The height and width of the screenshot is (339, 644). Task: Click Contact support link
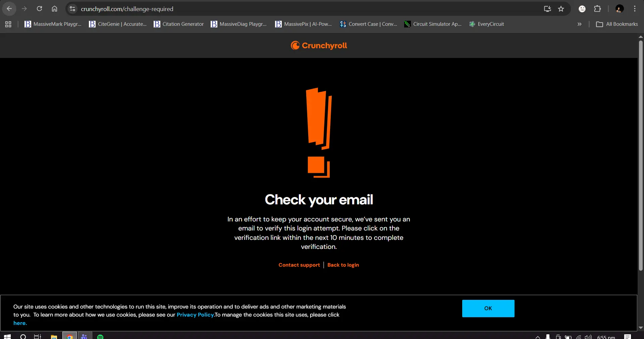click(299, 265)
